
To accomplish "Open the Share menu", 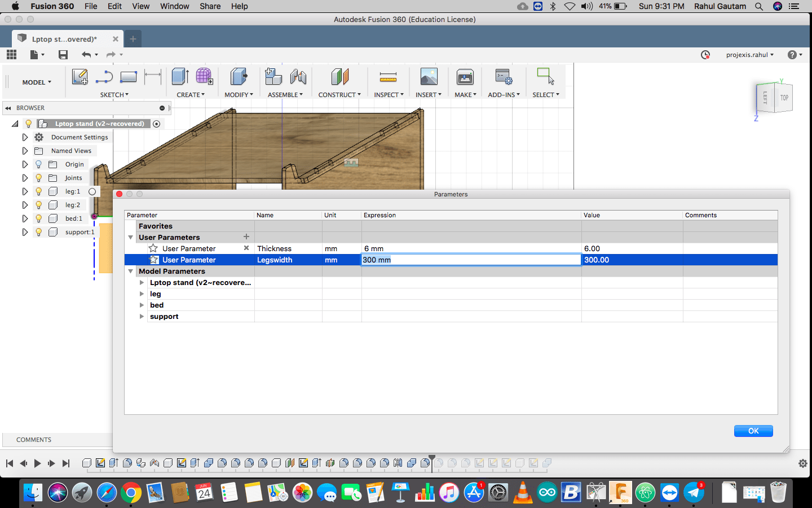I will click(x=210, y=6).
